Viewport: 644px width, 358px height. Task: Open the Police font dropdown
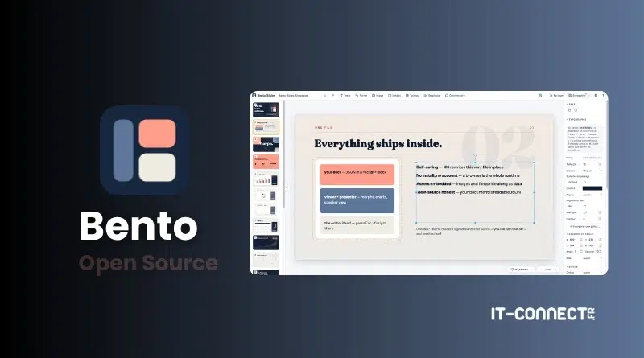[x=592, y=158]
